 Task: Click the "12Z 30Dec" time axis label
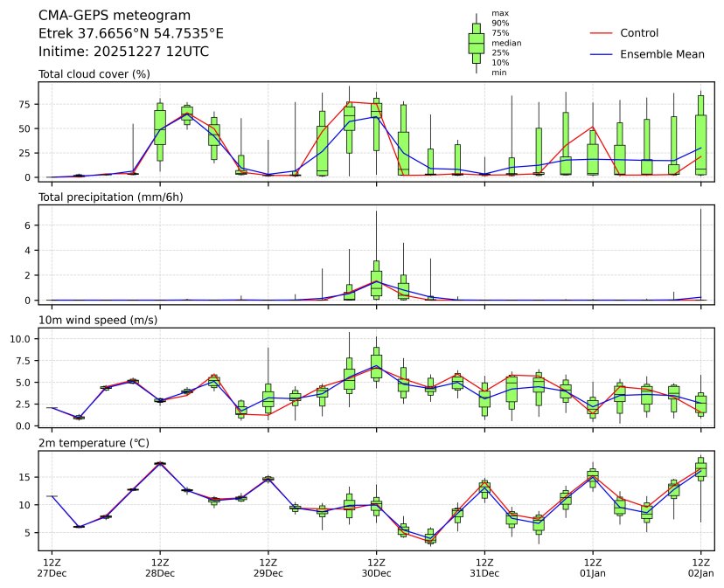pos(376,568)
